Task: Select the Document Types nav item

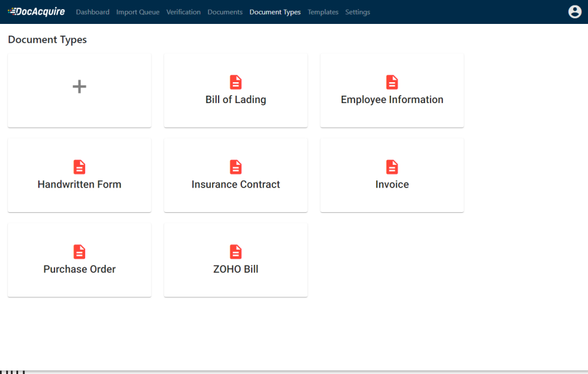Action: tap(275, 12)
